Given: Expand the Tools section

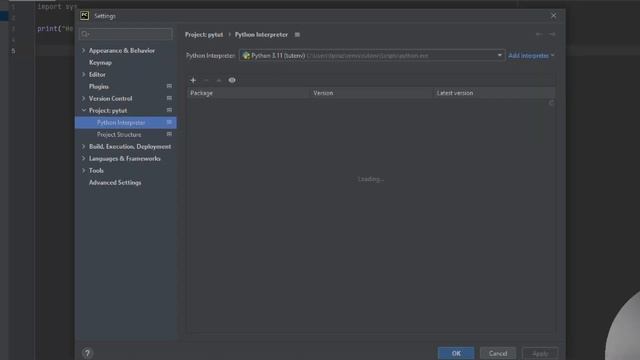Looking at the screenshot, I should click(x=83, y=170).
